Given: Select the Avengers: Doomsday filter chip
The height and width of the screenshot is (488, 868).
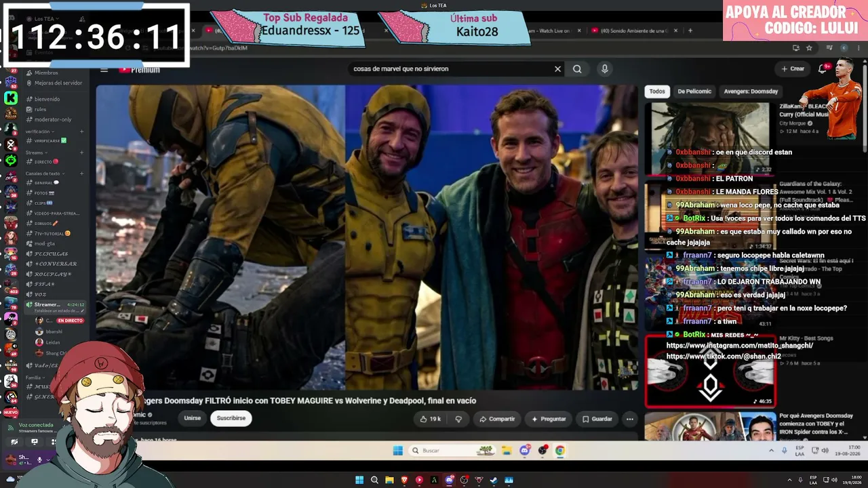Looking at the screenshot, I should tap(751, 91).
